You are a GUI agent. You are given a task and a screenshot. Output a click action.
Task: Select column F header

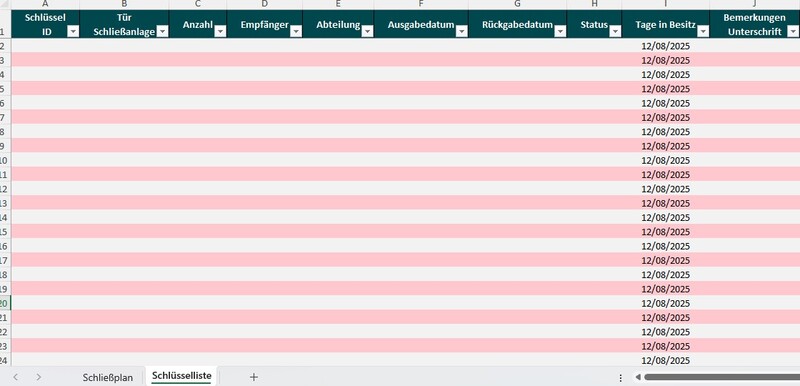(421, 4)
